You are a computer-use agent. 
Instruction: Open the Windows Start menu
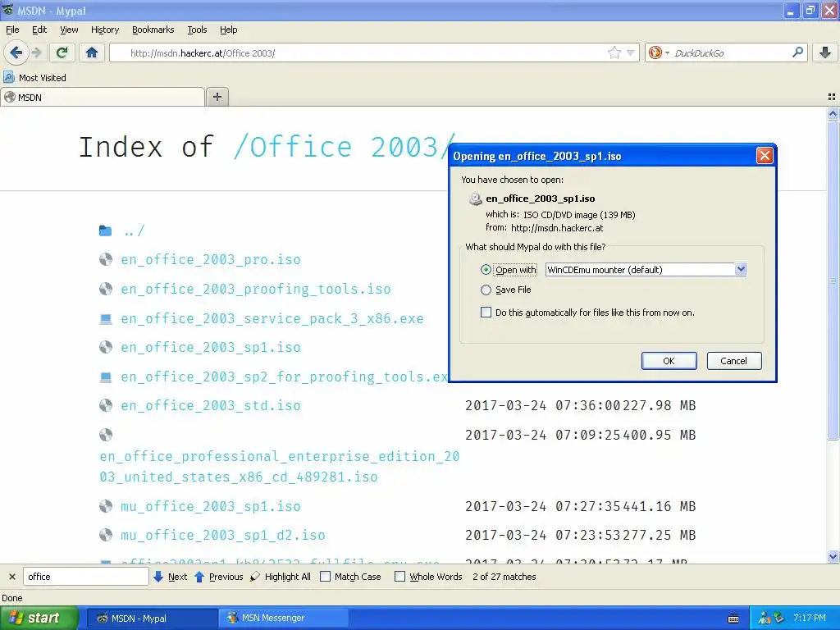tap(39, 618)
